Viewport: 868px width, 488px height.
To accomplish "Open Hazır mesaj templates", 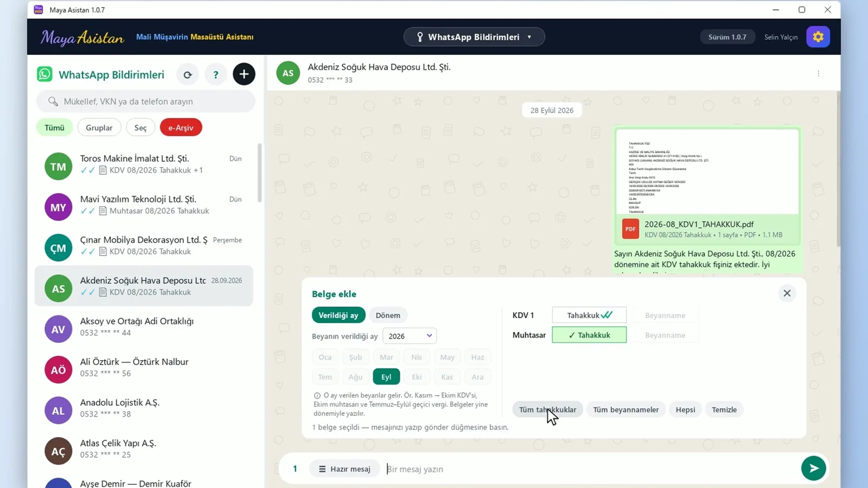I will pyautogui.click(x=344, y=469).
